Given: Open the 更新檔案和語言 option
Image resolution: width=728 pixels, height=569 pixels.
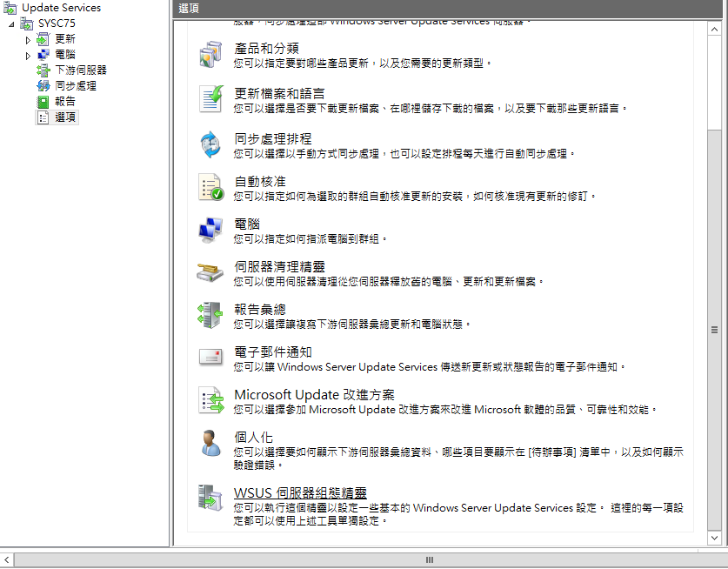Looking at the screenshot, I should pyautogui.click(x=279, y=93).
